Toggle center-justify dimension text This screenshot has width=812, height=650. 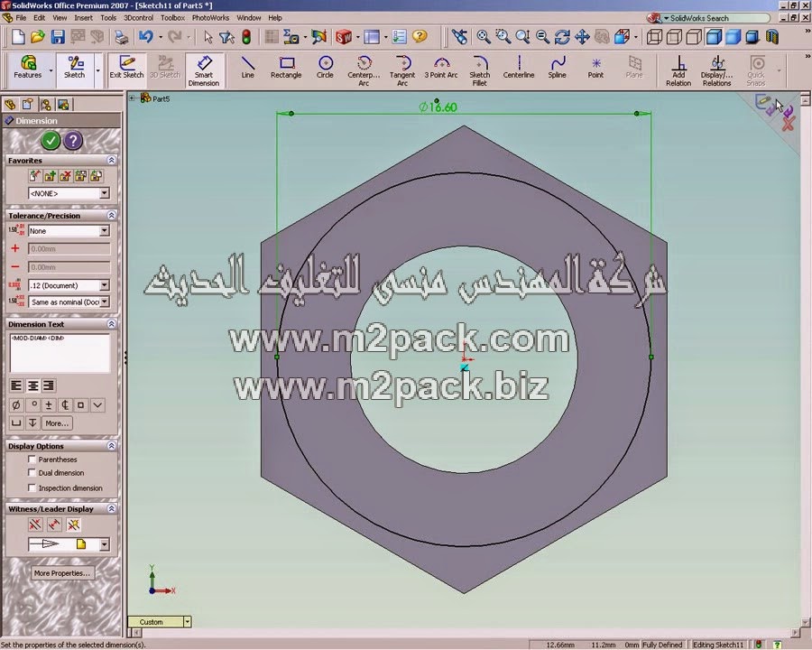(x=32, y=385)
